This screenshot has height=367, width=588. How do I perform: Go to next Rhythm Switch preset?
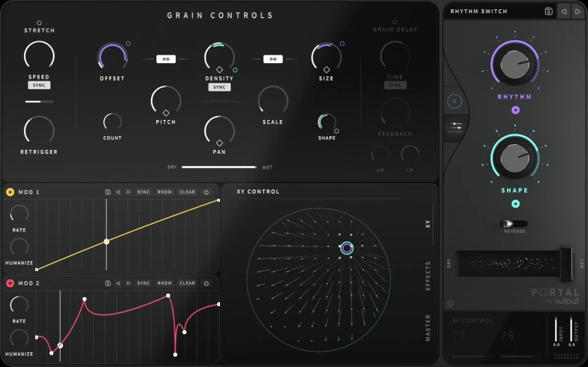click(577, 11)
